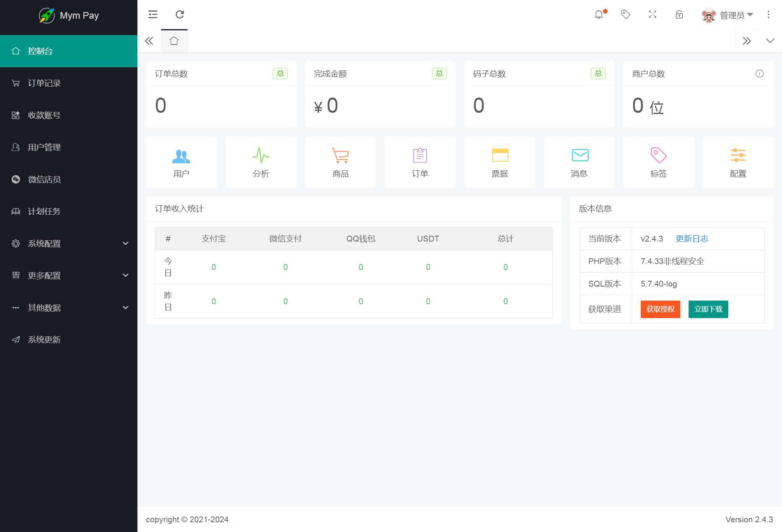The width and height of the screenshot is (782, 532).
Task: Open the 票据 shortcut tile
Action: [499, 162]
